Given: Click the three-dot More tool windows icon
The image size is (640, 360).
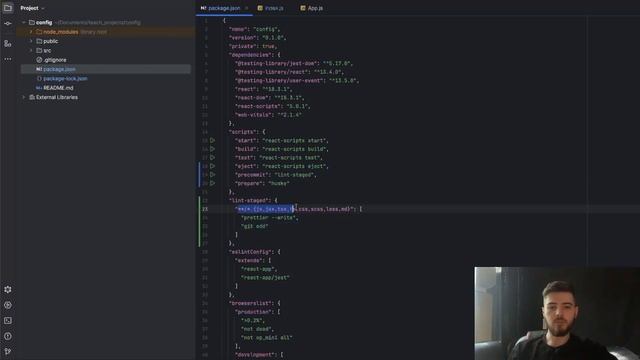Looking at the screenshot, I should (x=8, y=59).
